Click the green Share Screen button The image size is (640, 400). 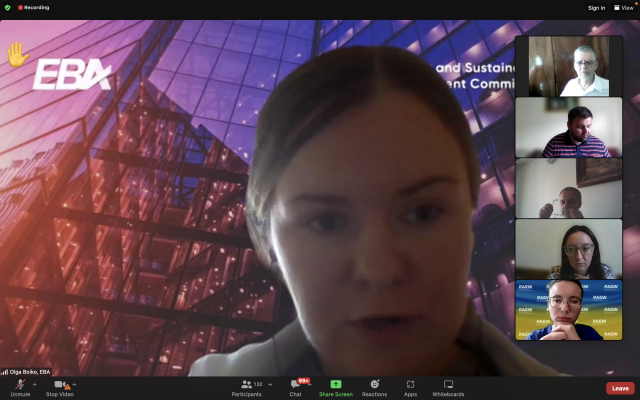coord(336,387)
